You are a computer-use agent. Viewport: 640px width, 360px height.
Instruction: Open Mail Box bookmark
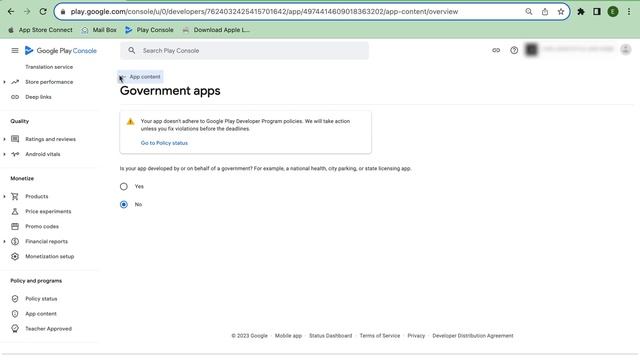[99, 30]
